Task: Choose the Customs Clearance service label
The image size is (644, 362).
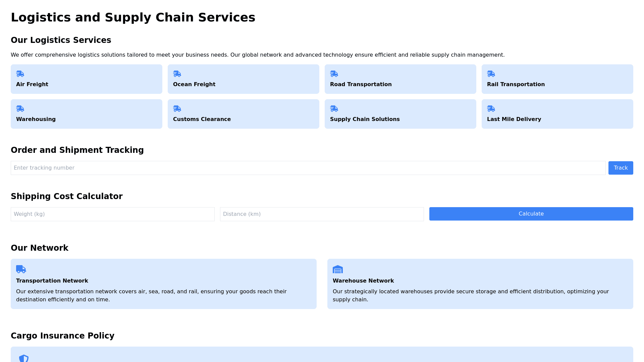Action: (x=202, y=119)
